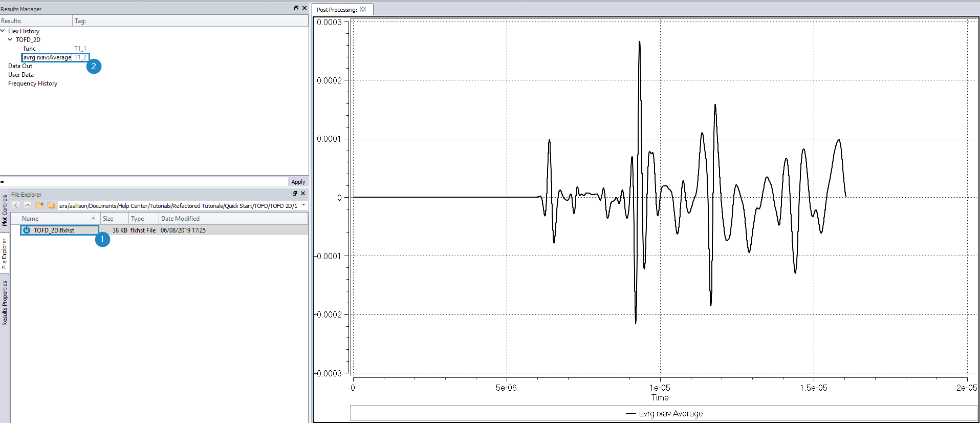Close the File Explorer panel

(x=303, y=194)
